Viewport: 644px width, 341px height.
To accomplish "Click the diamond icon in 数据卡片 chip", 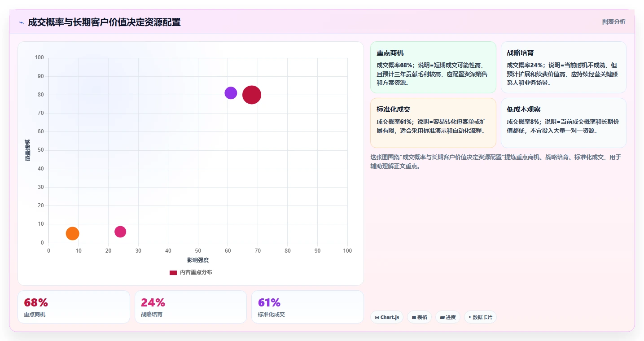I will [469, 317].
